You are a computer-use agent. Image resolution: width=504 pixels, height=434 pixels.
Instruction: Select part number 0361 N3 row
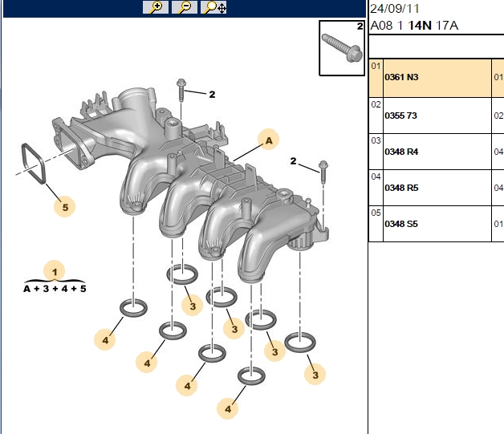tap(437, 78)
